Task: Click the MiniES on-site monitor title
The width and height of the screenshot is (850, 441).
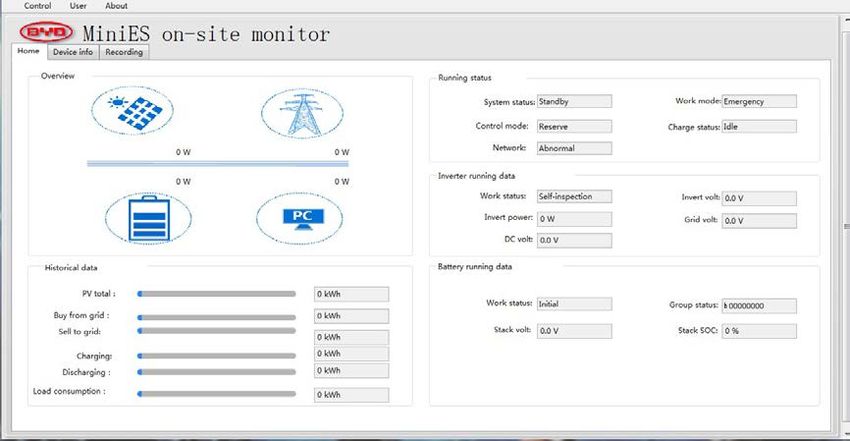Action: (206, 34)
